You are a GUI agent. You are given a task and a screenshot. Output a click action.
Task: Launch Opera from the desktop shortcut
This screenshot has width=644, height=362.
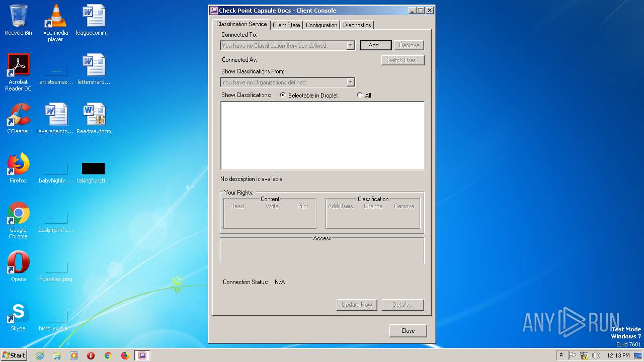click(18, 266)
